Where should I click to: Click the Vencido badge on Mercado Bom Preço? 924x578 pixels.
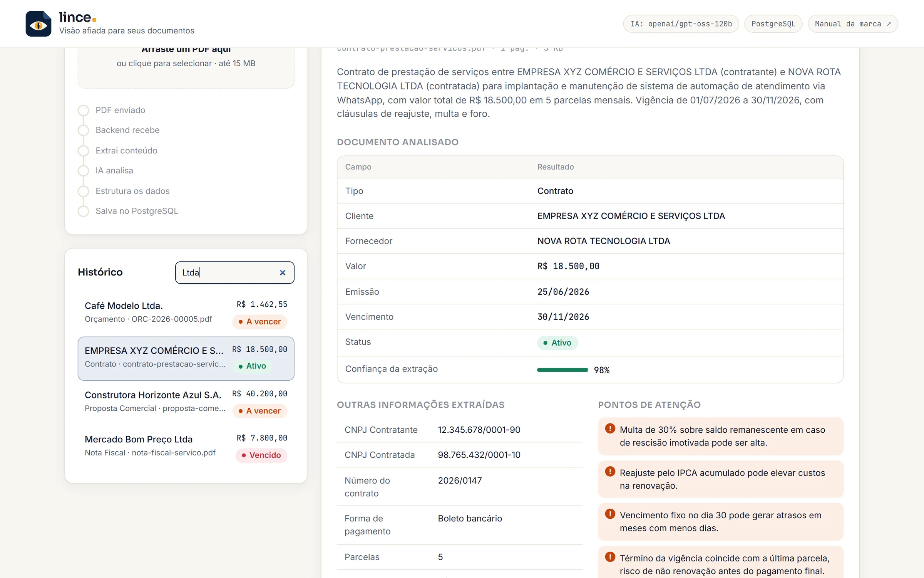[x=261, y=455]
